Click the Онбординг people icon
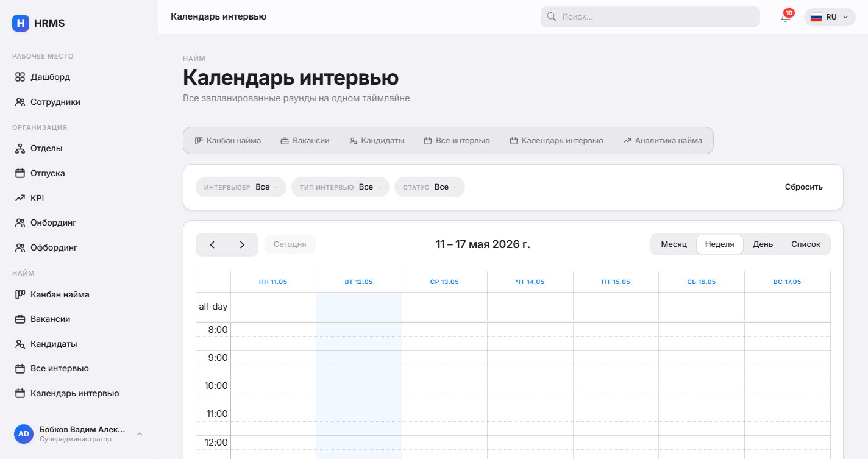868x459 pixels. pos(20,223)
